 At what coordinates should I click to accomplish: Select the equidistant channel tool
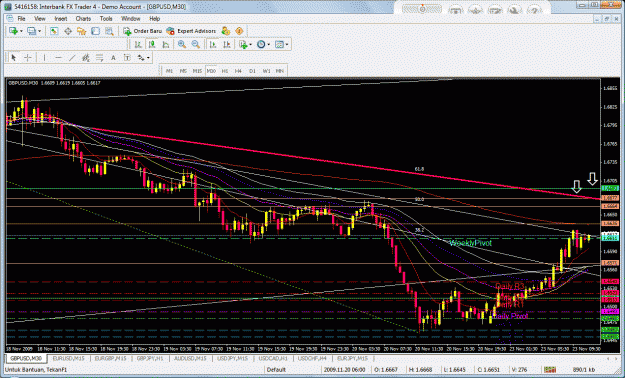[86, 58]
